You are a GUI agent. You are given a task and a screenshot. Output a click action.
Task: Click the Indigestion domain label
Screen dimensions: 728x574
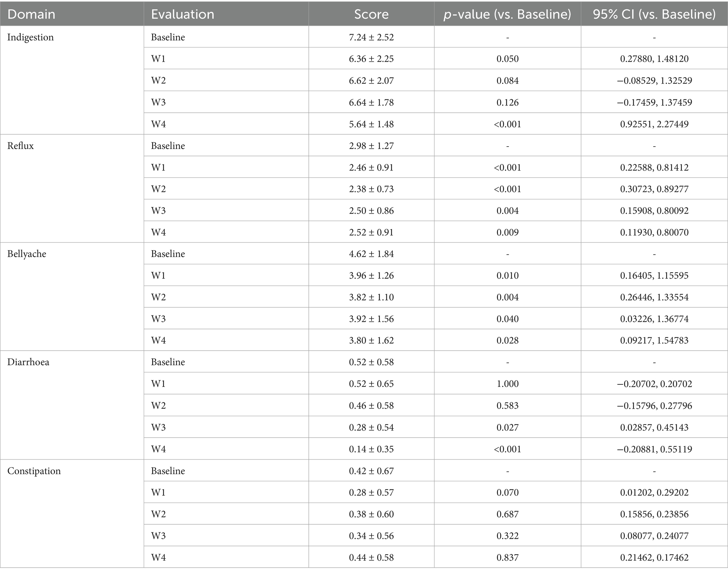31,37
